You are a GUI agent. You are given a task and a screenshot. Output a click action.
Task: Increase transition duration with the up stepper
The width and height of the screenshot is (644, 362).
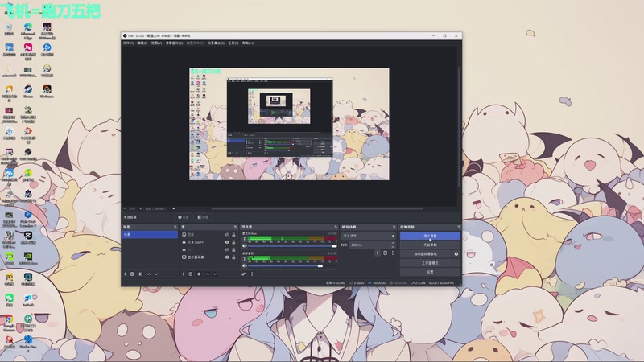tap(393, 243)
